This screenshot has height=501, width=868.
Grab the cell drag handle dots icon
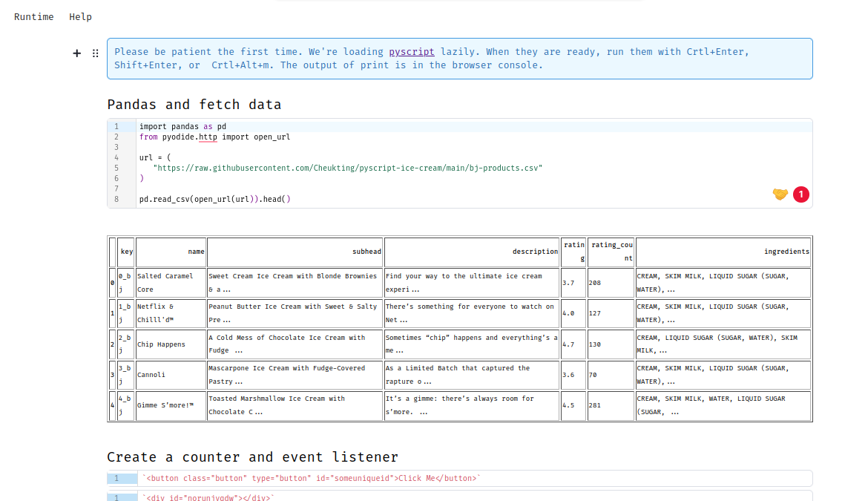[x=95, y=53]
